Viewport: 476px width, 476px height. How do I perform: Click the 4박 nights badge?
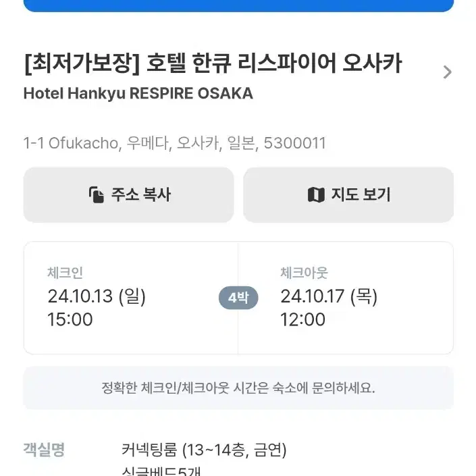(x=238, y=298)
